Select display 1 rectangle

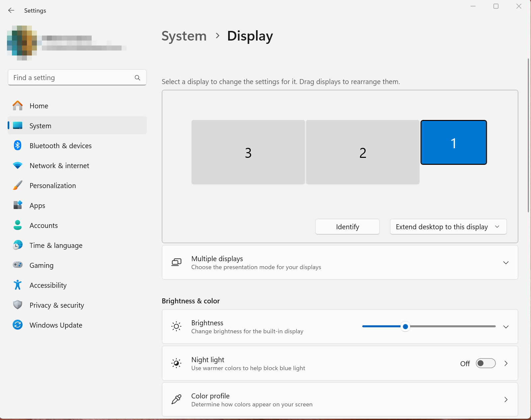(x=454, y=142)
